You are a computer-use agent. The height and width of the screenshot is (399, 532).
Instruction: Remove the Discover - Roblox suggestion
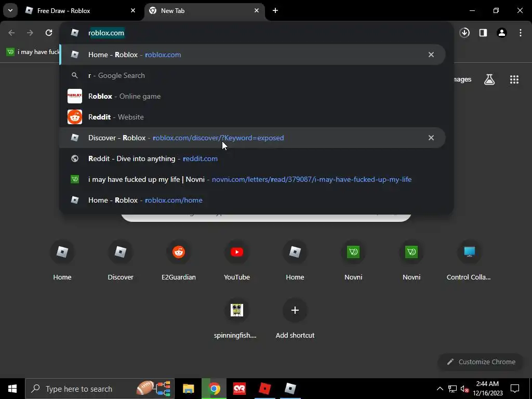[x=431, y=138]
